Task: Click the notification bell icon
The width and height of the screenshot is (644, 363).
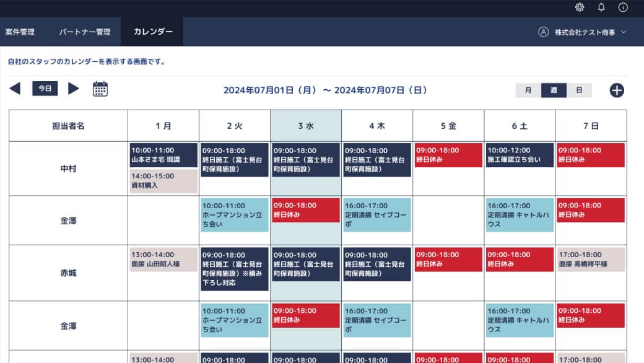Action: 601,7
